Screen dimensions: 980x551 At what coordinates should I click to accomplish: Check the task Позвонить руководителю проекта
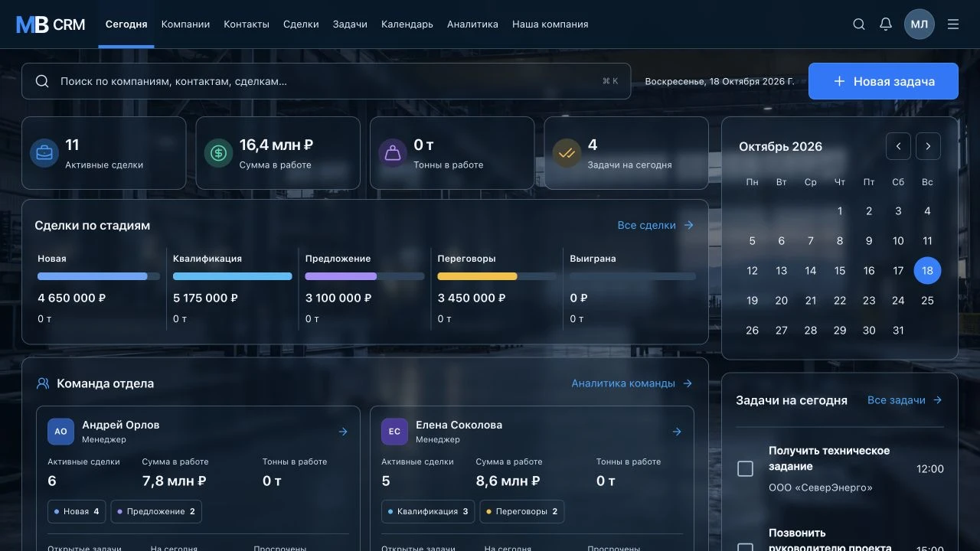tap(745, 548)
